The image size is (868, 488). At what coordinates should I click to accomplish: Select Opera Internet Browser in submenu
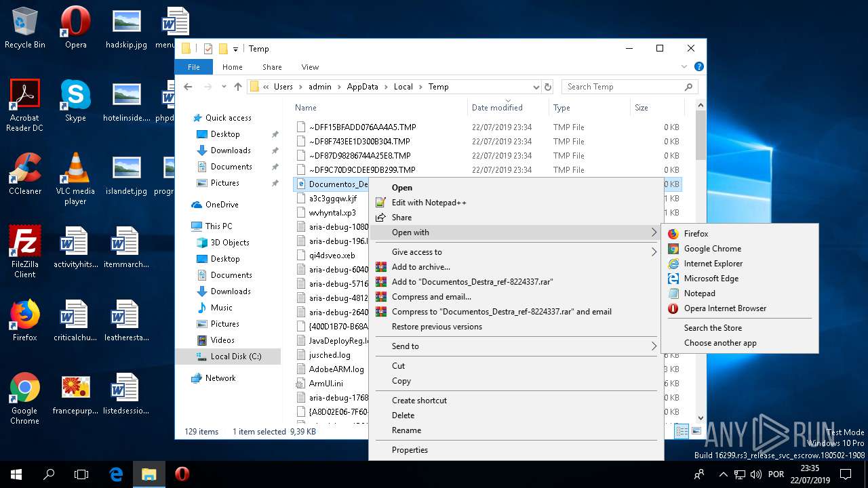pyautogui.click(x=739, y=308)
